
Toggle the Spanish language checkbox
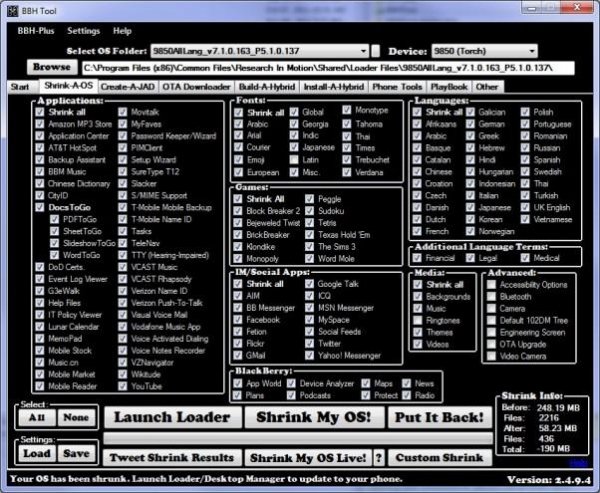coord(525,160)
